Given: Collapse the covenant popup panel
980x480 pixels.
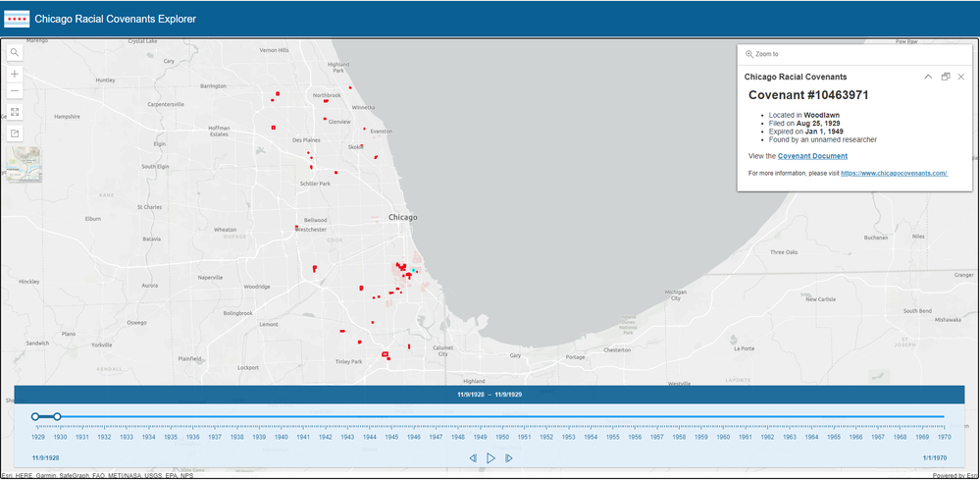Looking at the screenshot, I should 928,77.
